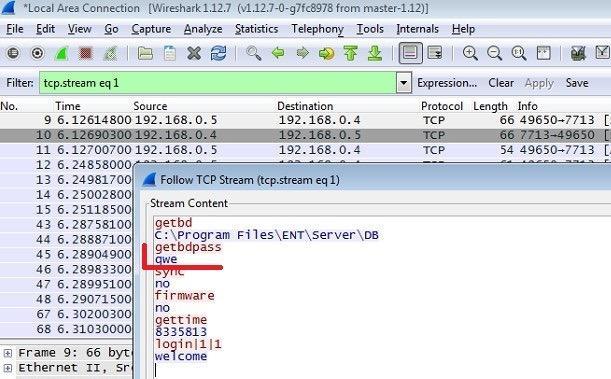The height and width of the screenshot is (379, 611).
Task: Stop the running capture with red square
Action: click(x=85, y=53)
